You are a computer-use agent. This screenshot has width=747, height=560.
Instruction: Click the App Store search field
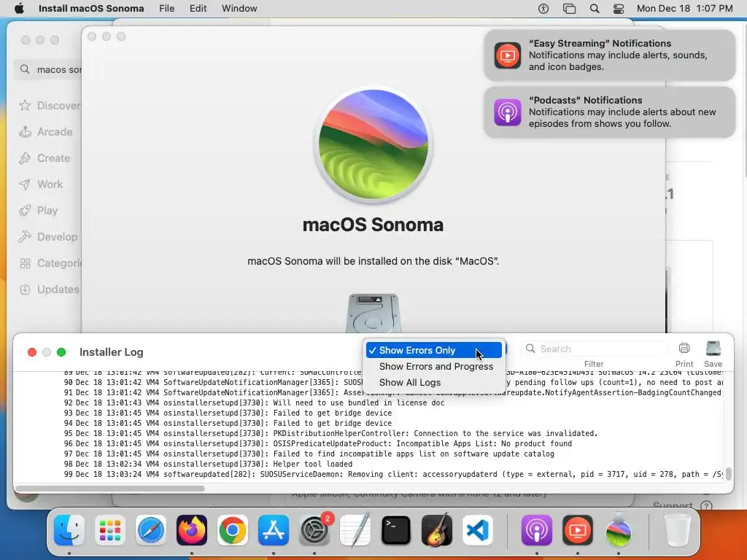[x=47, y=69]
